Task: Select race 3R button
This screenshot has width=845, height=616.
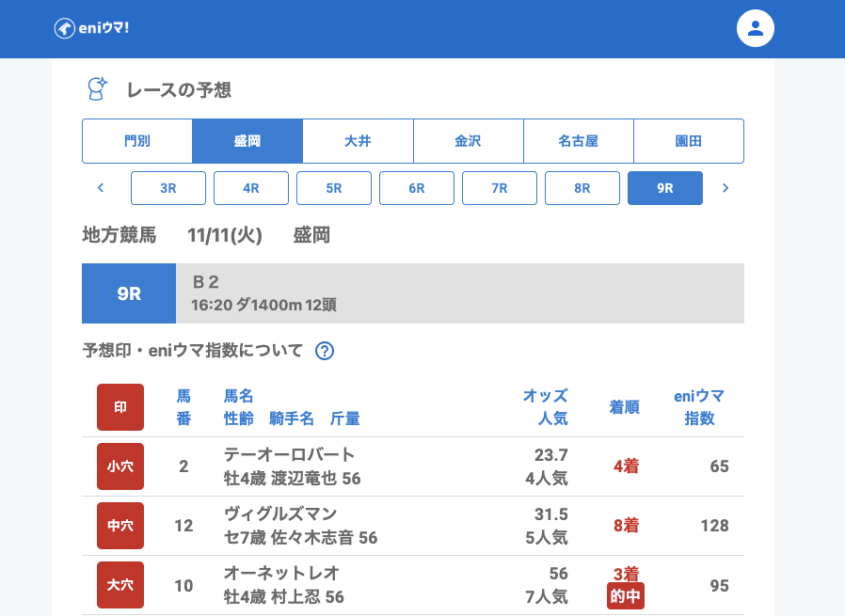Action: coord(168,188)
